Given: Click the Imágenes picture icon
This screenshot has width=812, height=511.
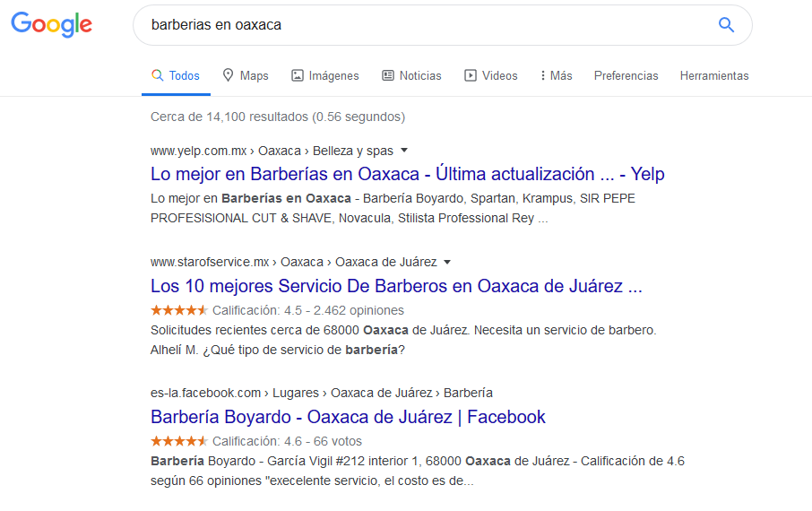Looking at the screenshot, I should [x=298, y=75].
